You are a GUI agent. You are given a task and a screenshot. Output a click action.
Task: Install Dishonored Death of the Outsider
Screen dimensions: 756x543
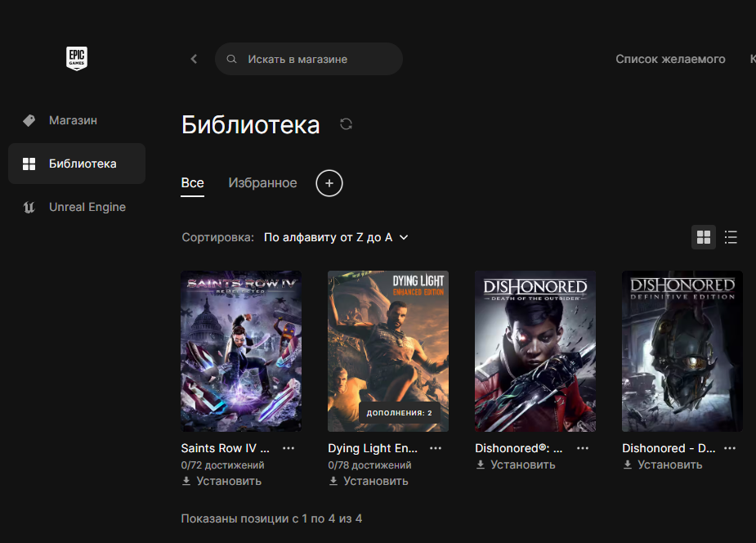coord(516,464)
